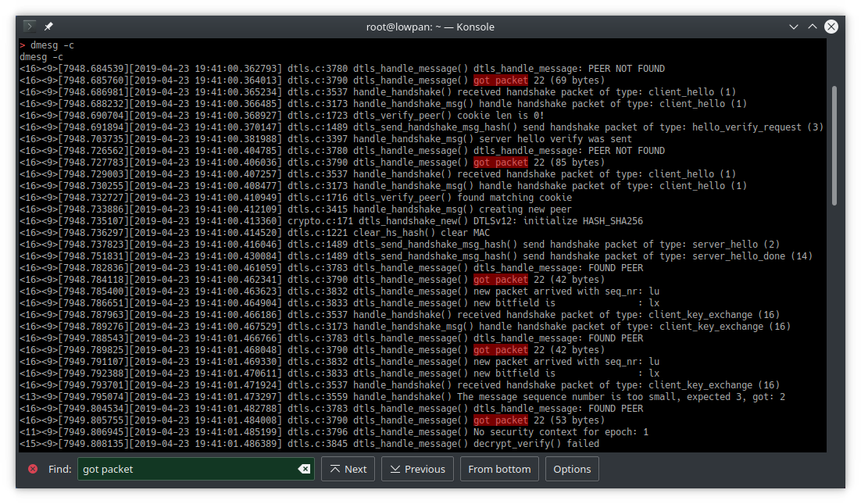Click the 'dtls.c:3415' source reference

(x=317, y=209)
